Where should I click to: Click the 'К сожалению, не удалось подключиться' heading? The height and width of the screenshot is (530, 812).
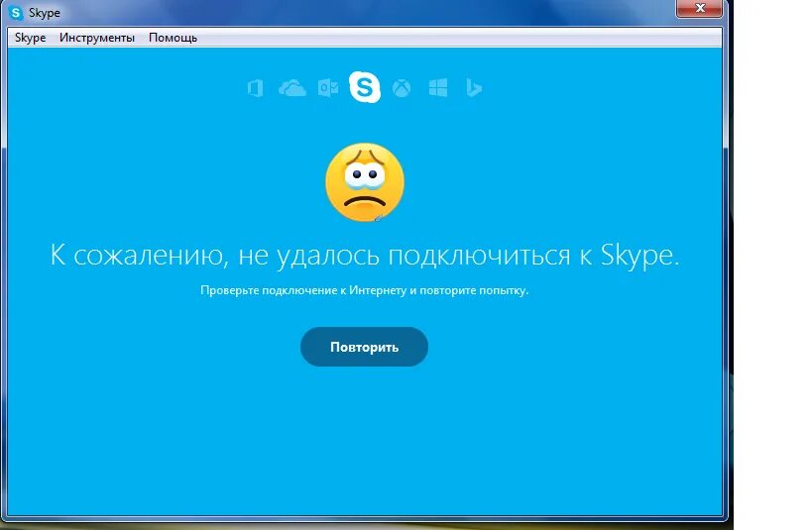pyautogui.click(x=365, y=256)
